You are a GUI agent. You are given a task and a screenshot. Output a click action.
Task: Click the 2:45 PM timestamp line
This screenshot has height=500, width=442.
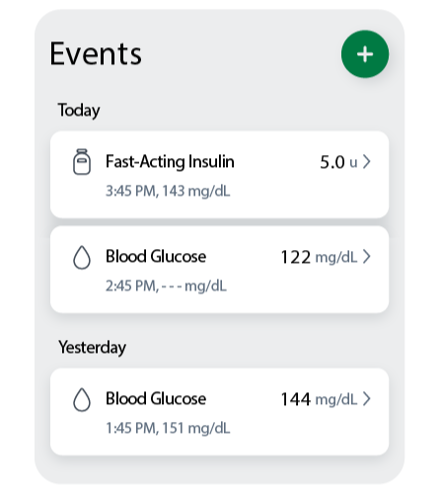pyautogui.click(x=166, y=286)
